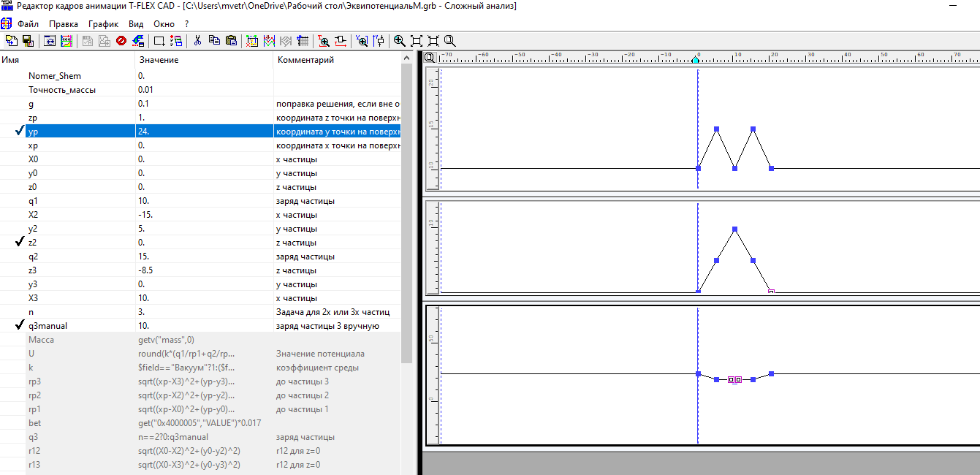Open the Файл menu
The width and height of the screenshot is (980, 475).
click(x=29, y=24)
